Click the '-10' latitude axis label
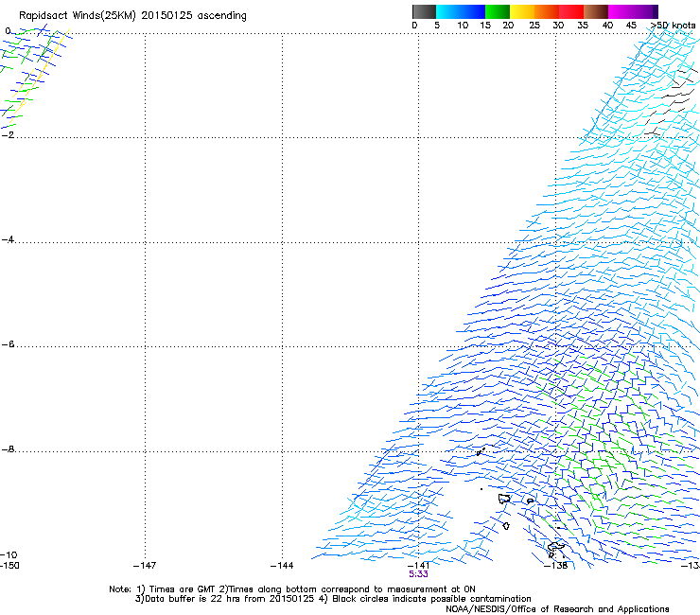 click(9, 554)
